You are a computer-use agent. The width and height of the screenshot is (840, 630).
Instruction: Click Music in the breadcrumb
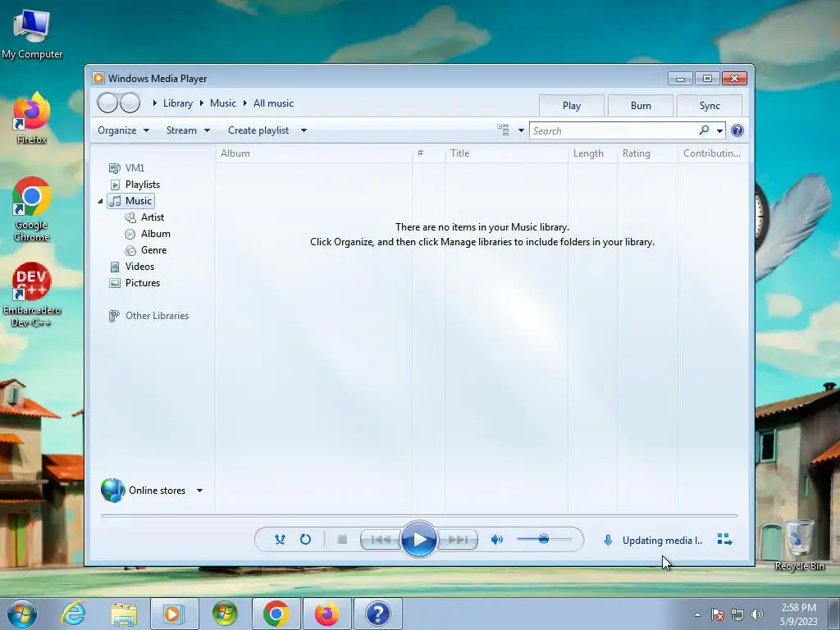[x=223, y=103]
